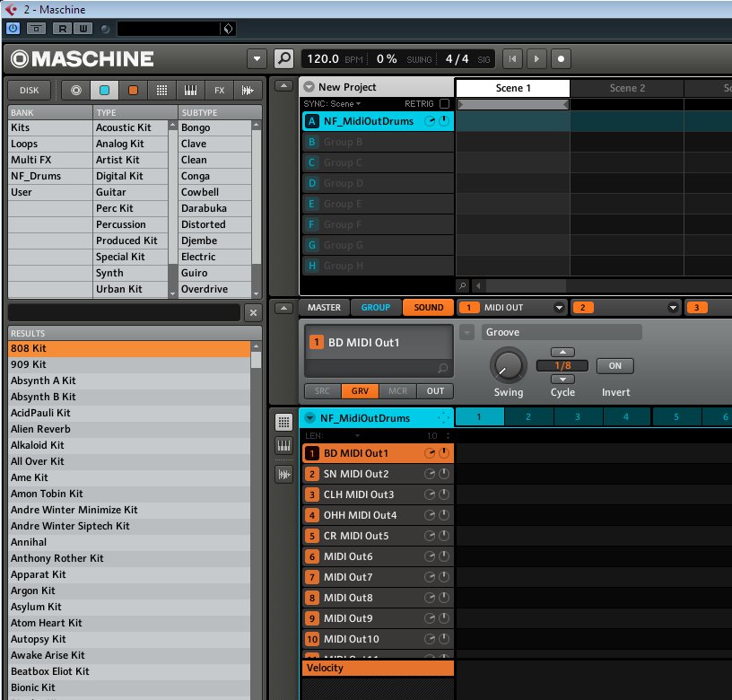Select 909 Kit in the results
Viewport: 732px width, 700px height.
coord(129,364)
